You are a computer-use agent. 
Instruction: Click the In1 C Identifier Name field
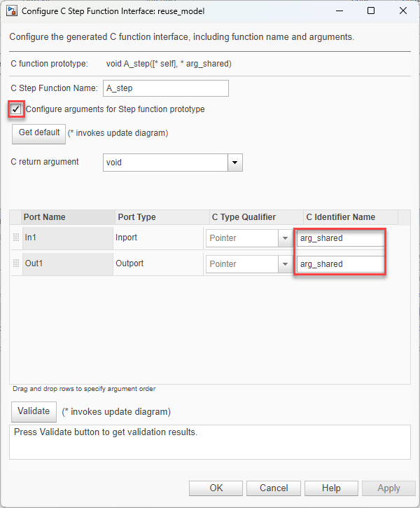(339, 238)
